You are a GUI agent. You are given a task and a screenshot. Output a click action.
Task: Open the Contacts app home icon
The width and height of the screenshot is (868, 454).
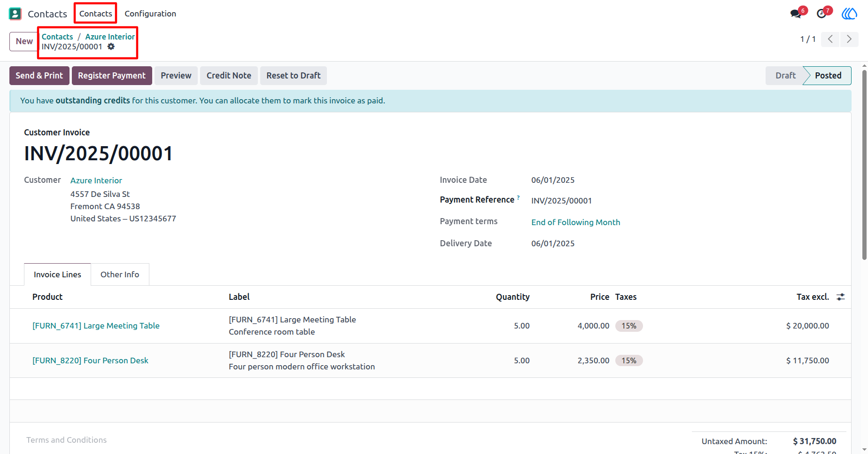[15, 14]
